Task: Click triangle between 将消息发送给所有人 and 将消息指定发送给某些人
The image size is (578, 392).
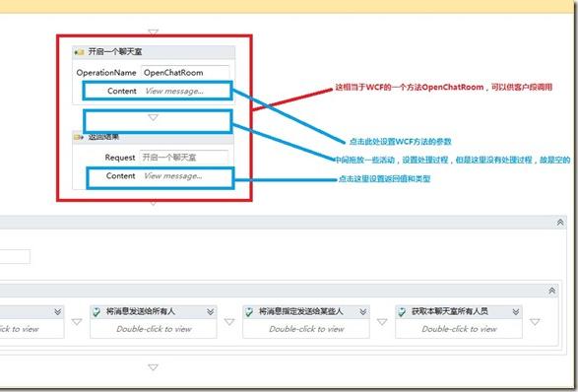Action: pyautogui.click(x=229, y=322)
